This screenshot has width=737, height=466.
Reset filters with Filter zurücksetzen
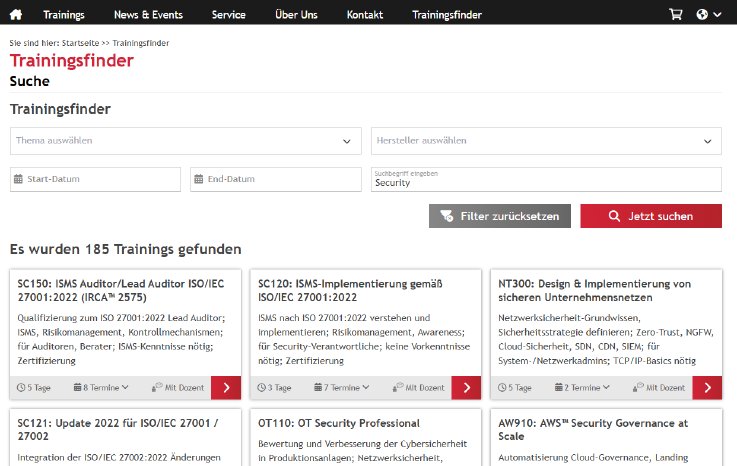[x=500, y=216]
